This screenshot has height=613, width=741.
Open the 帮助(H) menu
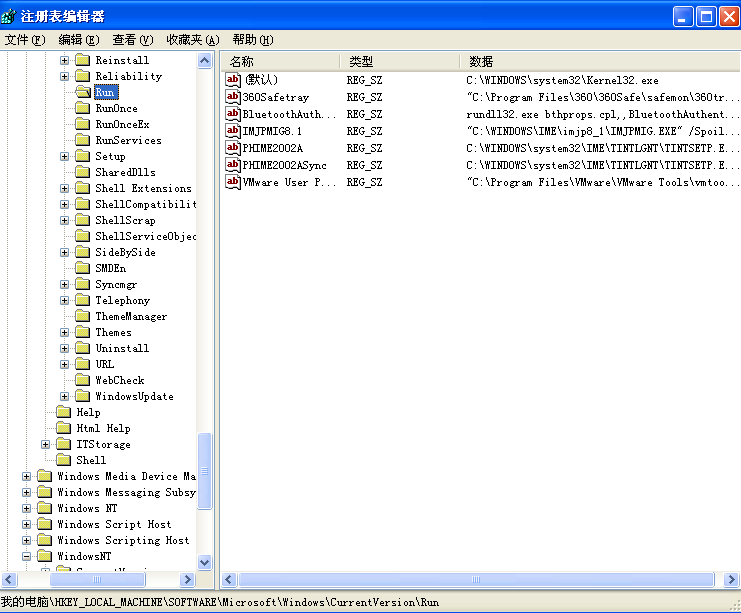pos(253,40)
